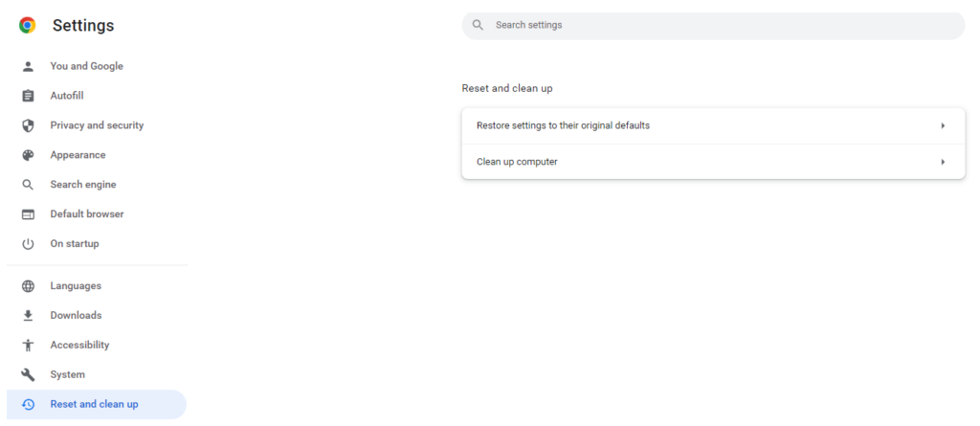Click the Downloads arrow icon
The width and height of the screenshot is (980, 426).
pyautogui.click(x=28, y=315)
